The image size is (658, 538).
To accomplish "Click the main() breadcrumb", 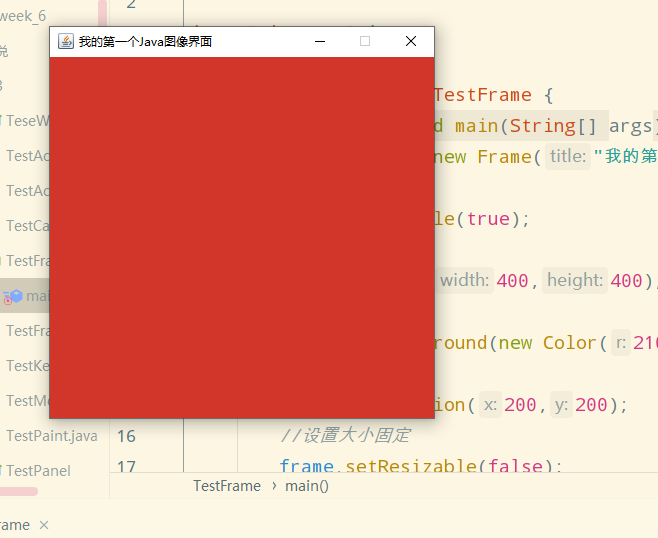I will tap(307, 486).
